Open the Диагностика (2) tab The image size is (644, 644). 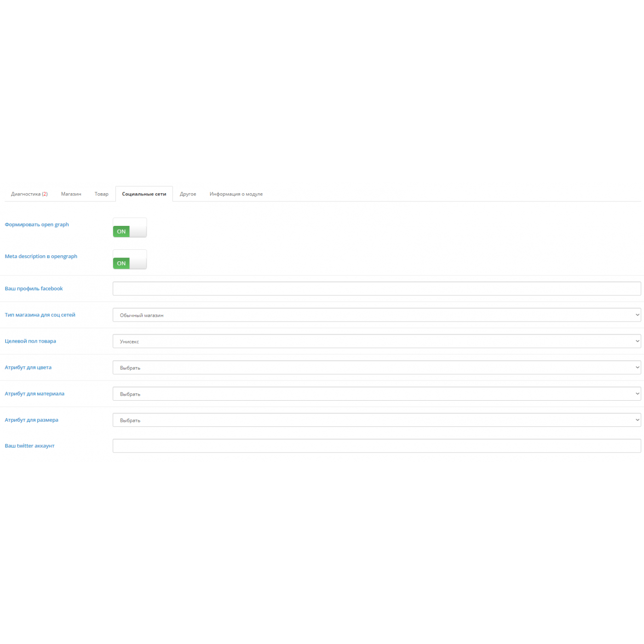coord(29,194)
